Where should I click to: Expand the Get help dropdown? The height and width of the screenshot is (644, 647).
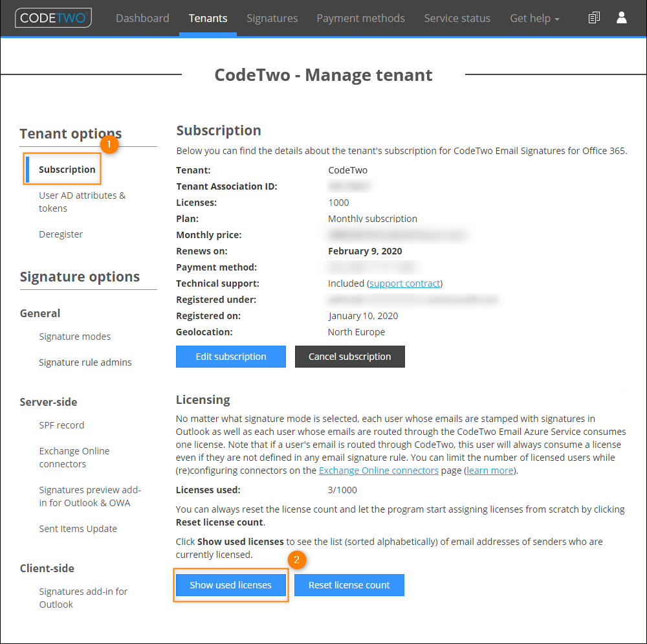click(534, 18)
